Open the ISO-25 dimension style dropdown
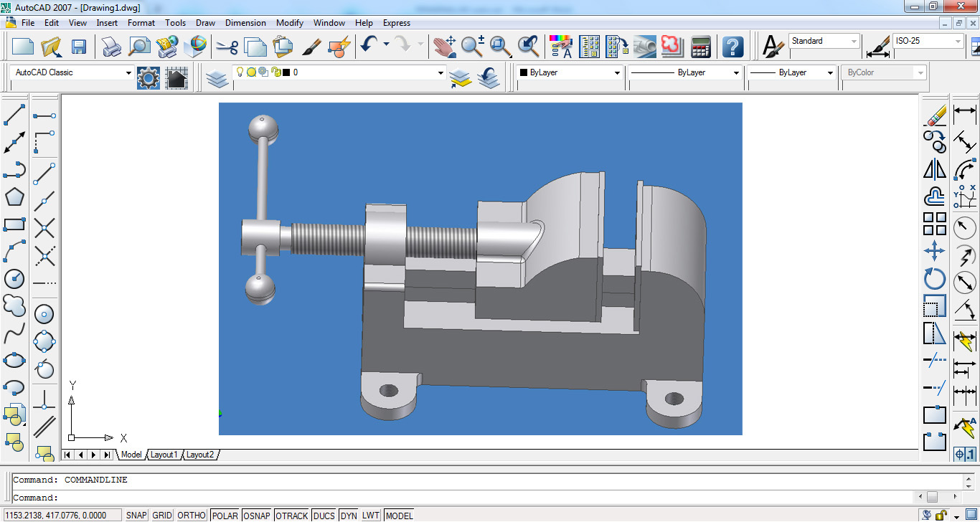 point(960,42)
